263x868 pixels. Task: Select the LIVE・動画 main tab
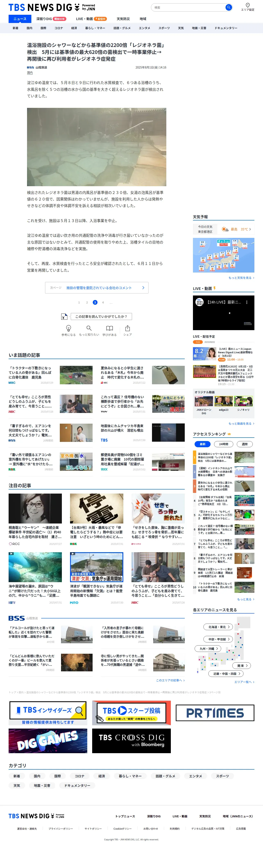[x=91, y=19]
